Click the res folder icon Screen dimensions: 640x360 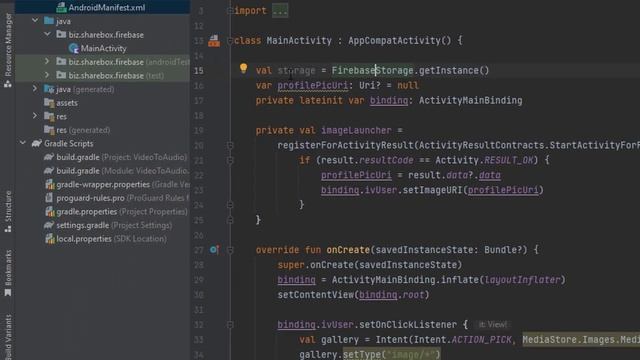pos(49,116)
